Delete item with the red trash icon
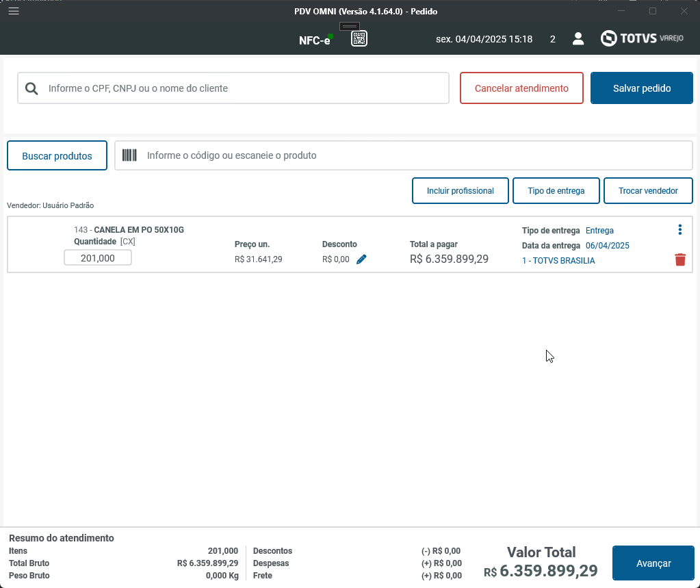Image resolution: width=700 pixels, height=588 pixels. (680, 259)
